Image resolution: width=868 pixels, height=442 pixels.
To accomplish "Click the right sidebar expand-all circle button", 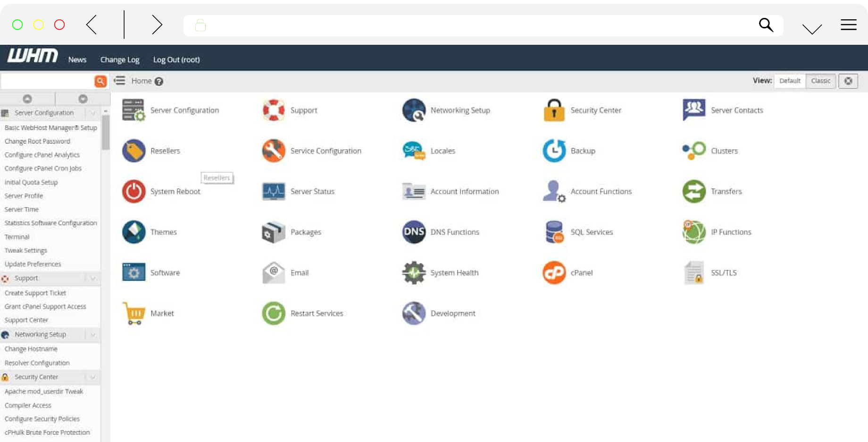I will tap(83, 99).
